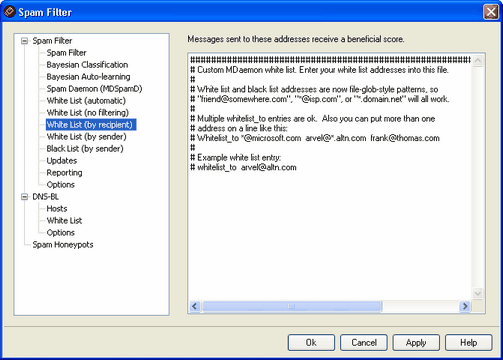Image resolution: width=503 pixels, height=360 pixels.
Task: Click the 'Example white list entry:' line
Action: pos(236,158)
